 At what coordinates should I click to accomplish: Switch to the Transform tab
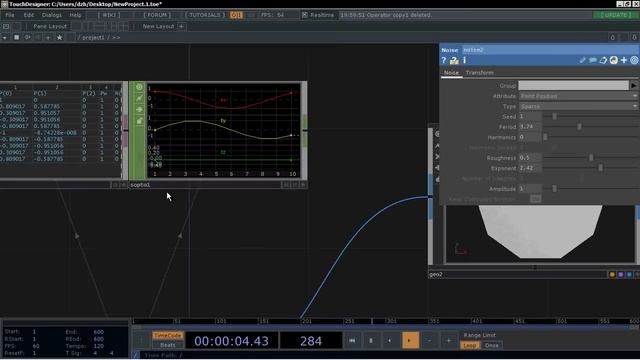[x=480, y=73]
